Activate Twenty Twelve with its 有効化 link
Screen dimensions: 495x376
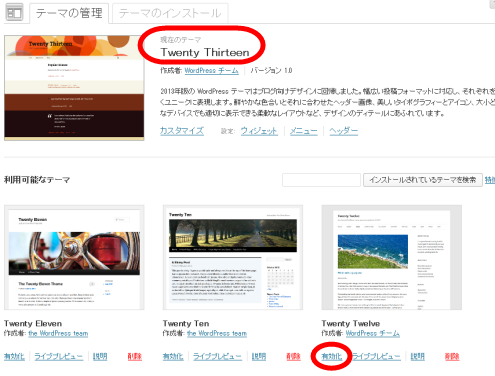332,356
